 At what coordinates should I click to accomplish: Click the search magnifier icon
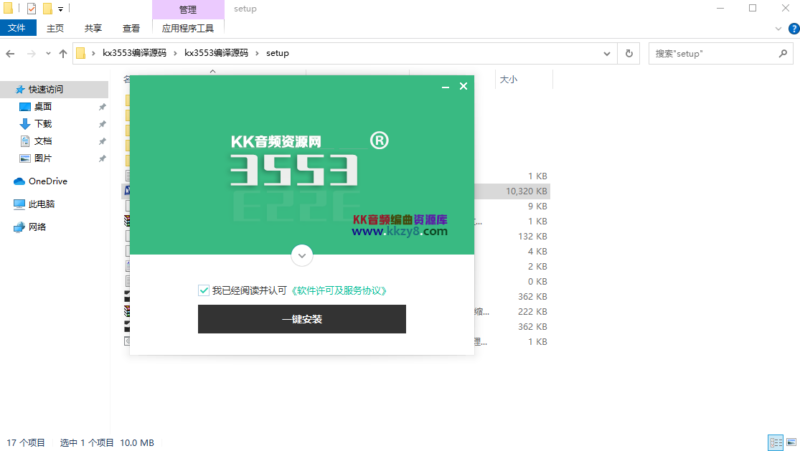tap(783, 54)
